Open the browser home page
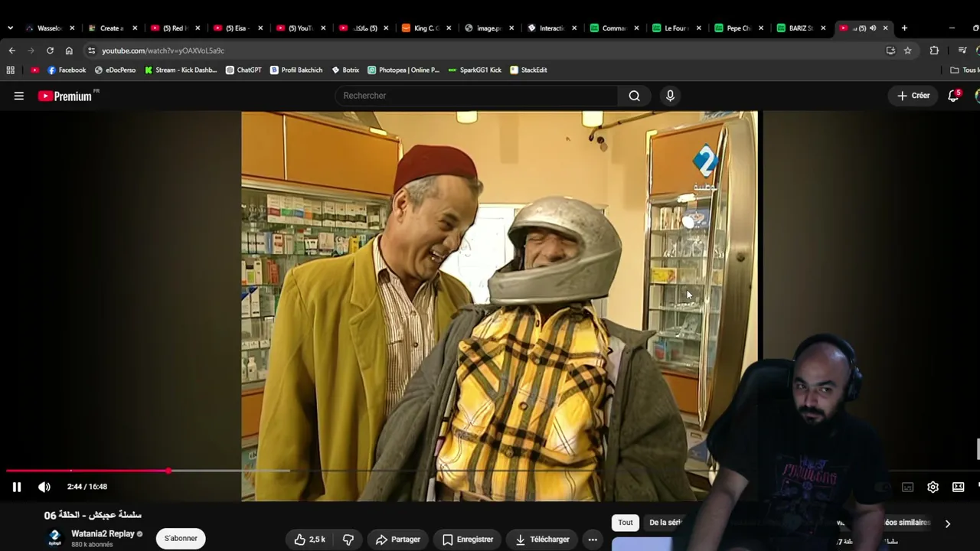The width and height of the screenshot is (980, 551). click(69, 51)
